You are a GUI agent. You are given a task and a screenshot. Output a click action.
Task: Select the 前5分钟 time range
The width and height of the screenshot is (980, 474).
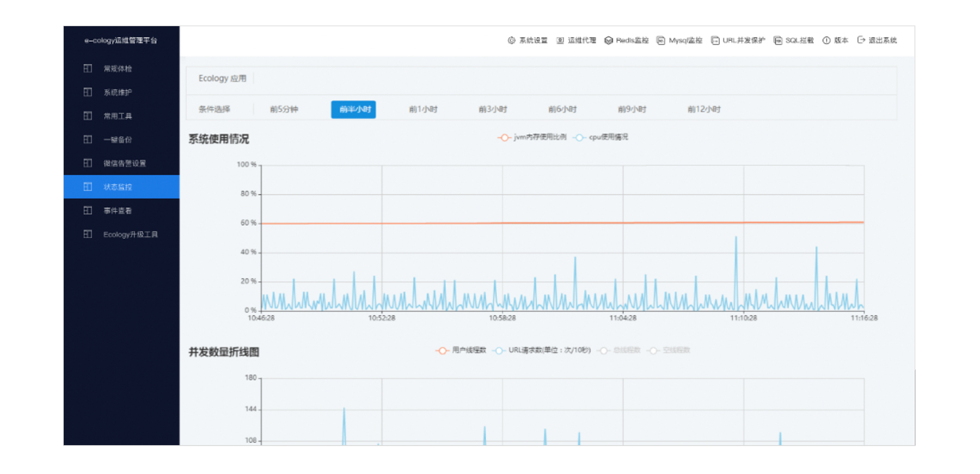[x=284, y=109]
